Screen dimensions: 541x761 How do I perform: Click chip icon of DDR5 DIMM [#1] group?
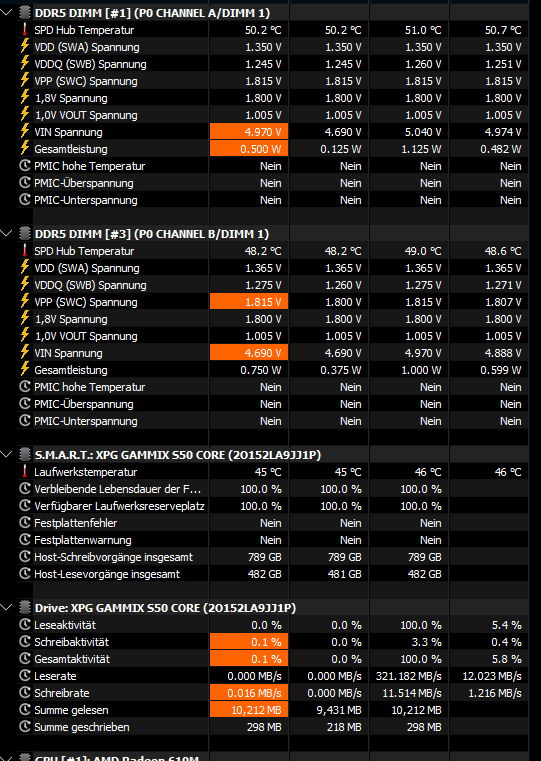(x=25, y=13)
